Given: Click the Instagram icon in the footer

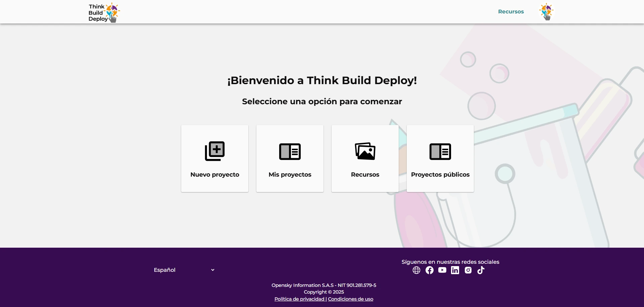Looking at the screenshot, I should [468, 270].
